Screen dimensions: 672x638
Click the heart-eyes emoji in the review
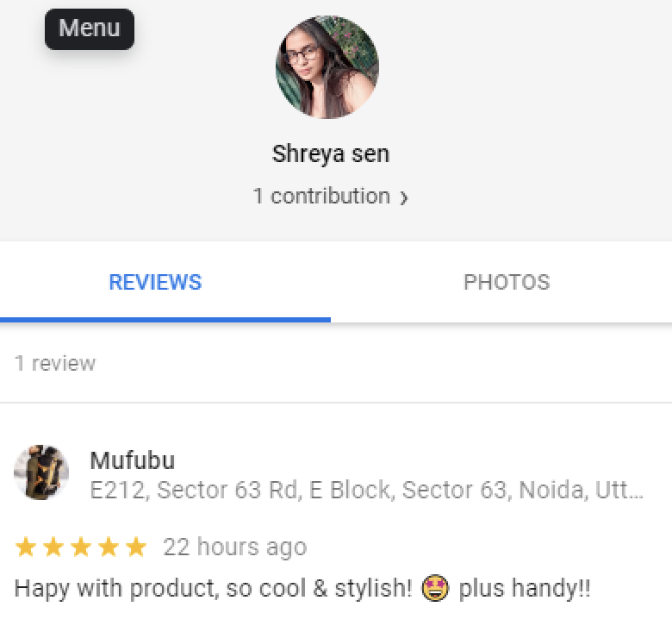point(435,588)
